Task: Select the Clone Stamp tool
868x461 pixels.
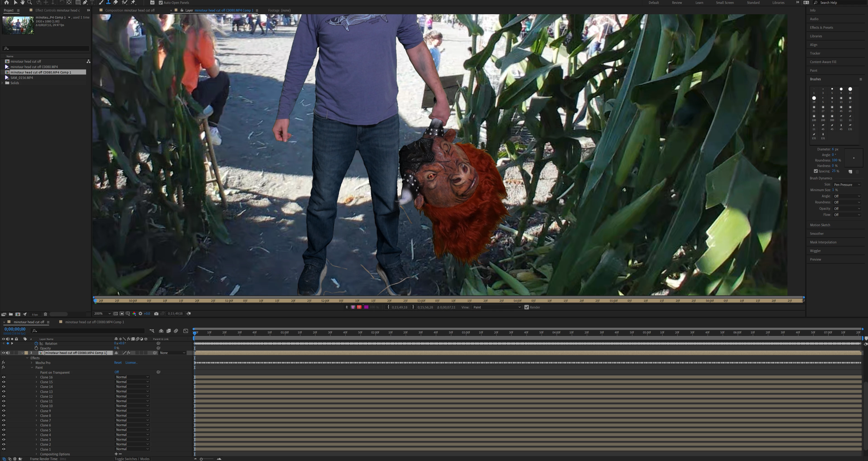Action: point(108,2)
